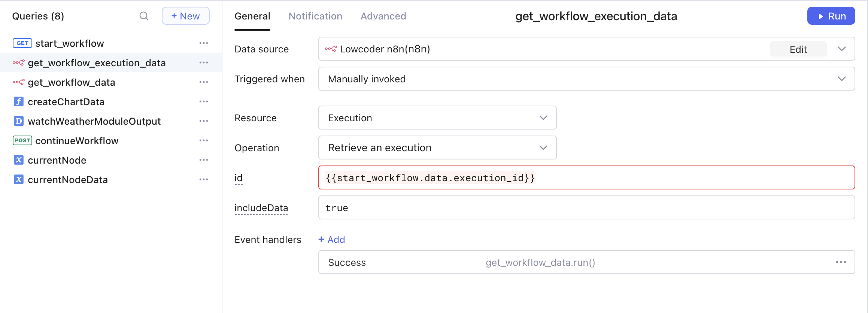Screen dimensions: 868x313
Task: Open the Triggered when dropdown
Action: coord(586,79)
